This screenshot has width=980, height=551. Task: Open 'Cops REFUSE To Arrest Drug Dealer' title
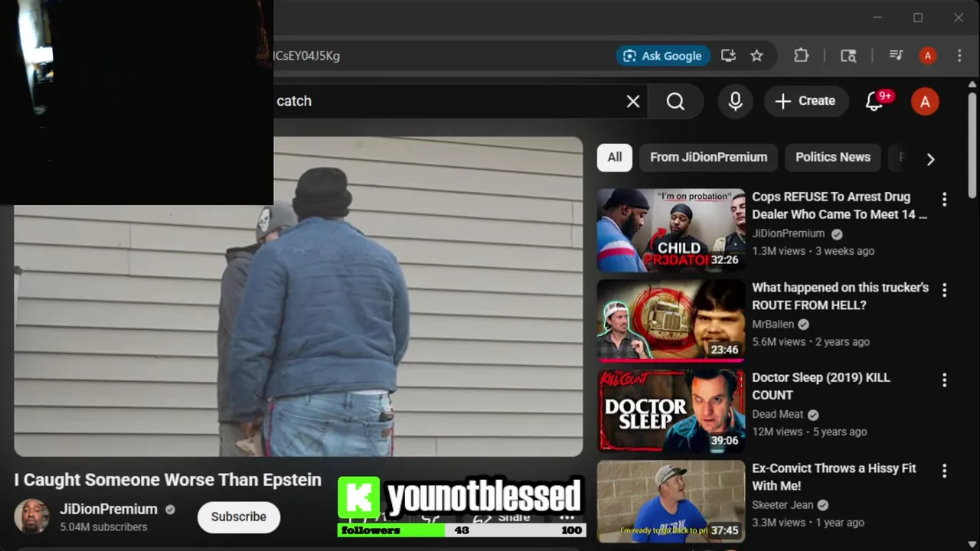coord(839,206)
